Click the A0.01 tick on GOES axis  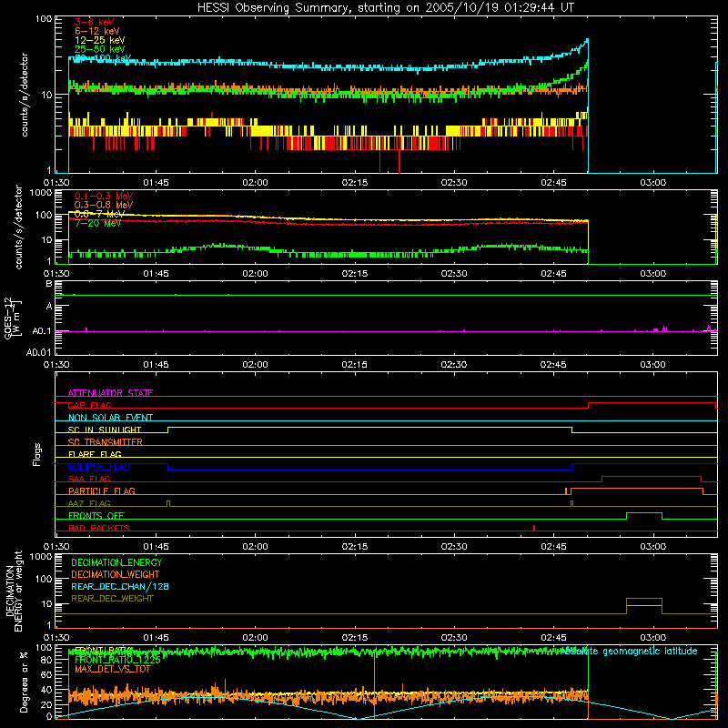click(38, 353)
